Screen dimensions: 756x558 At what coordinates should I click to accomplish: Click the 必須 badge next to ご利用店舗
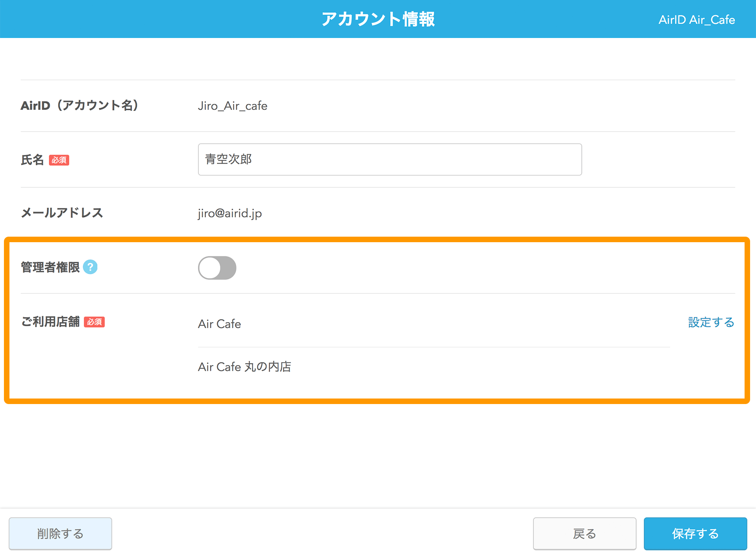pos(94,322)
